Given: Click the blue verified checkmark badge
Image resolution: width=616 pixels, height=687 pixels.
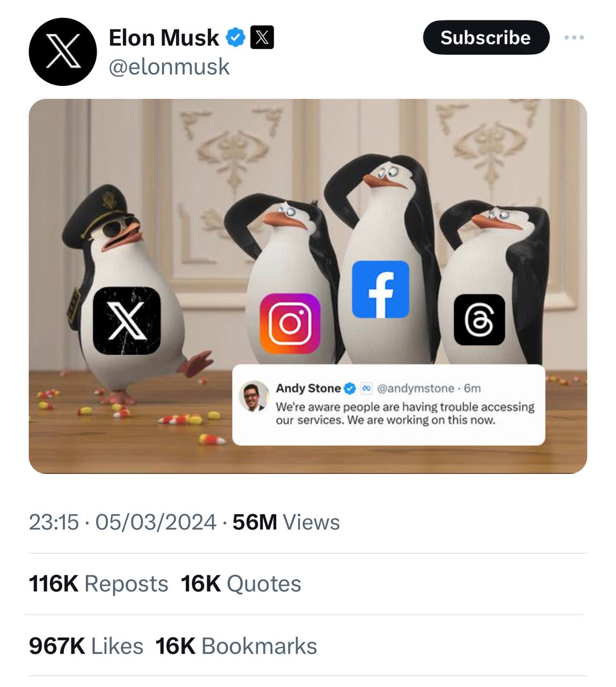Looking at the screenshot, I should click(236, 38).
